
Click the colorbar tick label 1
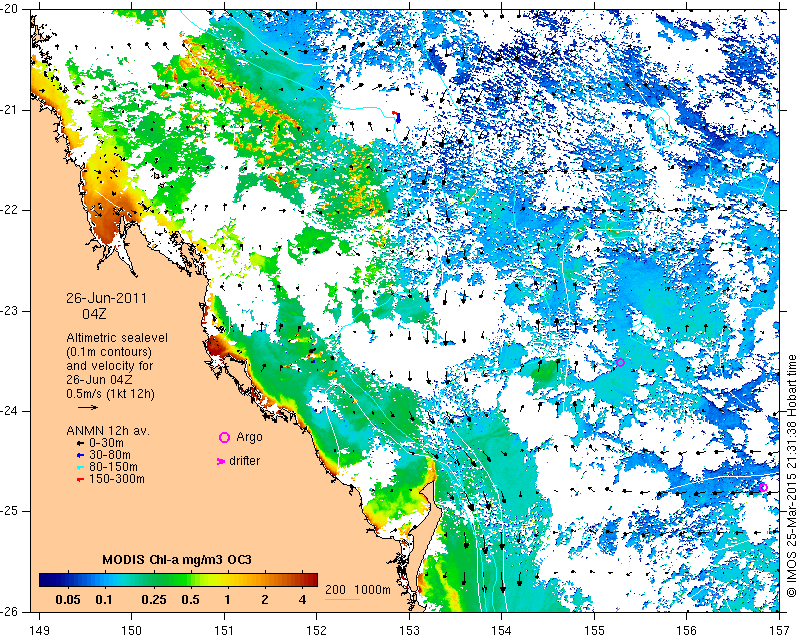tap(228, 599)
